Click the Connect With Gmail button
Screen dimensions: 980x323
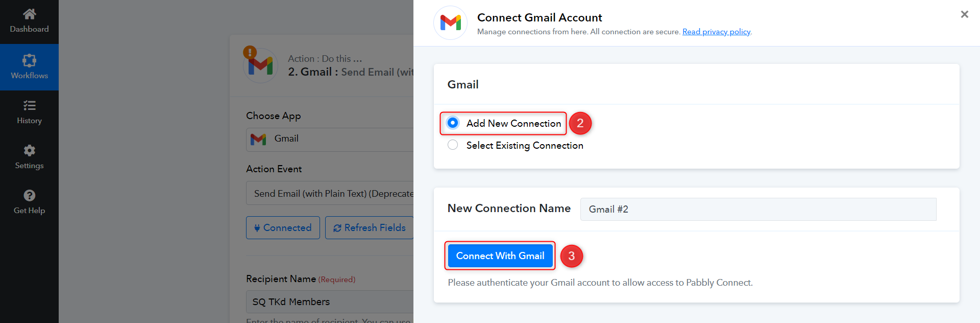[x=500, y=256]
